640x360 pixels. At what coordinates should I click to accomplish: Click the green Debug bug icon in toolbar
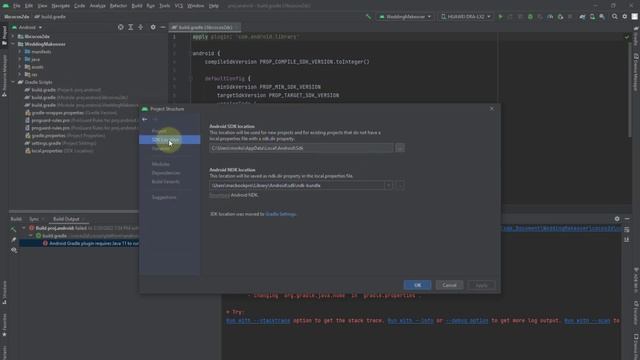pos(530,17)
